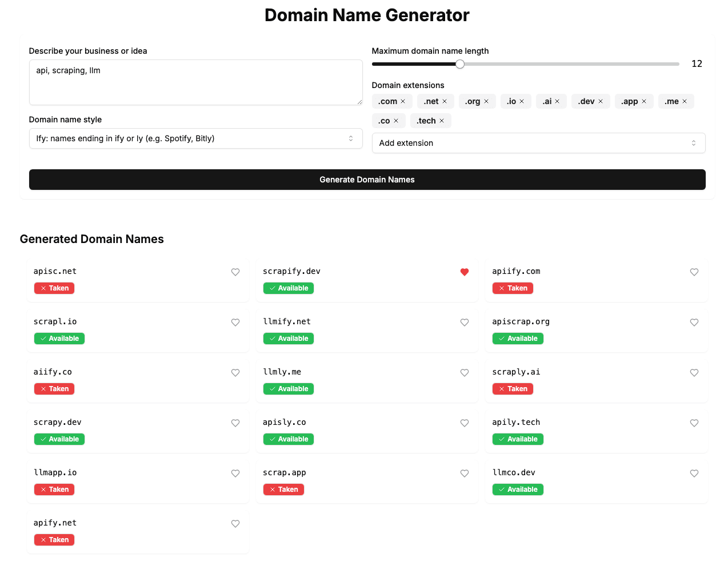Image resolution: width=728 pixels, height=573 pixels.
Task: Remove the .org extension tag
Action: coord(486,101)
